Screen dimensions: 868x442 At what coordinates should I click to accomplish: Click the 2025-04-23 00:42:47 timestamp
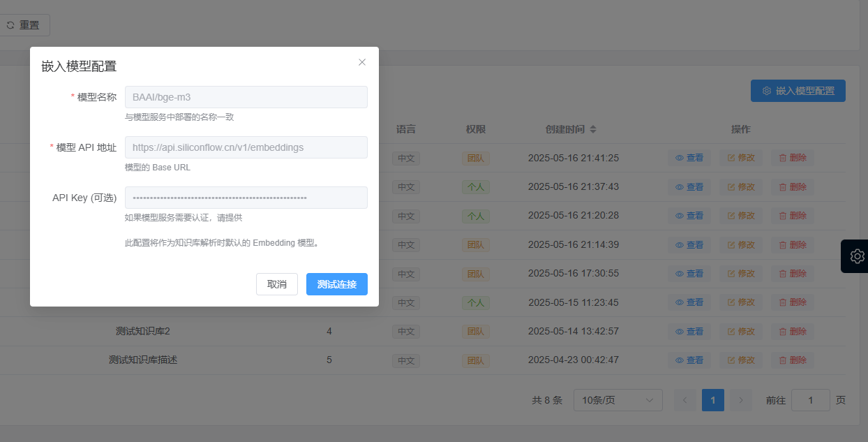point(574,360)
